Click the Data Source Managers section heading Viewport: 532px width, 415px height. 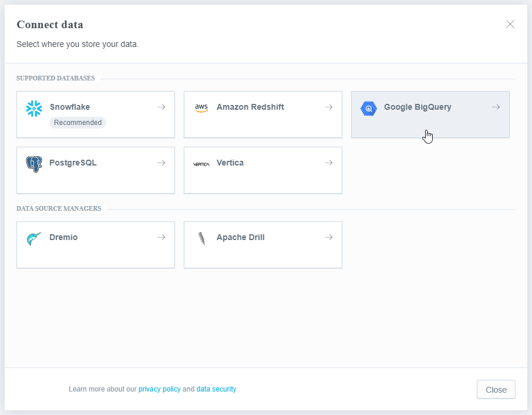click(59, 208)
